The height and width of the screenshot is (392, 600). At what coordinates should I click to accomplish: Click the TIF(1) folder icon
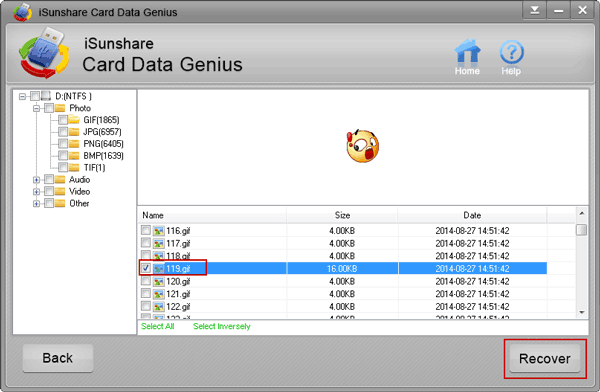(x=74, y=168)
